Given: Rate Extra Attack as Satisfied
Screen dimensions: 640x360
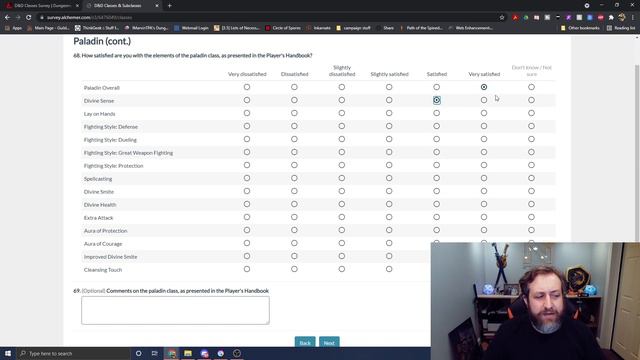Looking at the screenshot, I should (x=436, y=217).
